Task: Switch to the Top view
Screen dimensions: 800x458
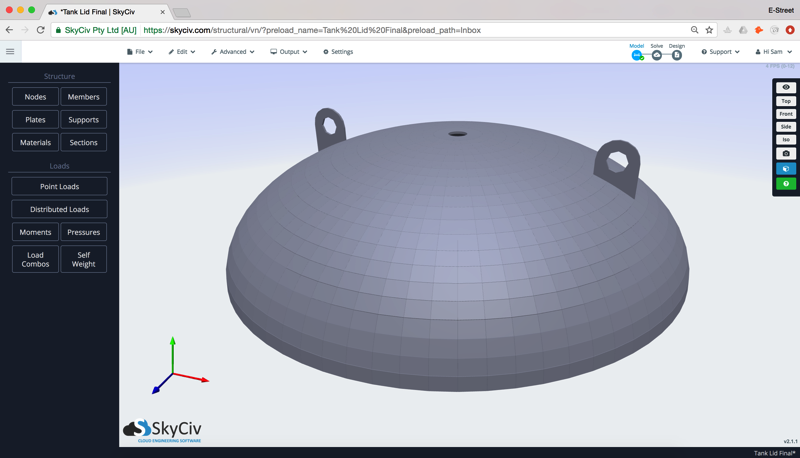Action: 786,101
